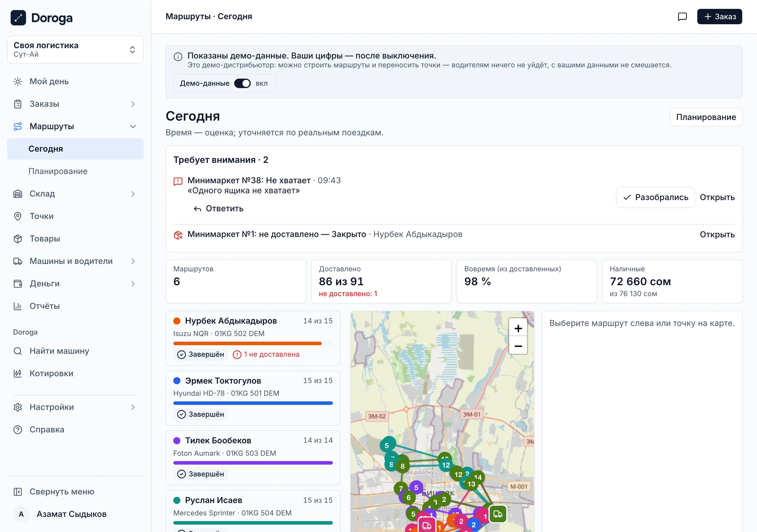Click the box icon beside Товары

(x=18, y=239)
